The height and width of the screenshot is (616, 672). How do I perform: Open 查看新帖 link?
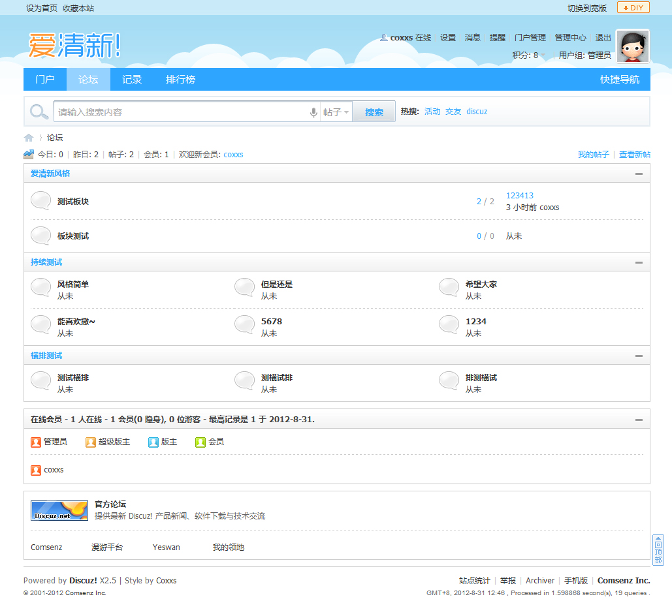pos(634,154)
